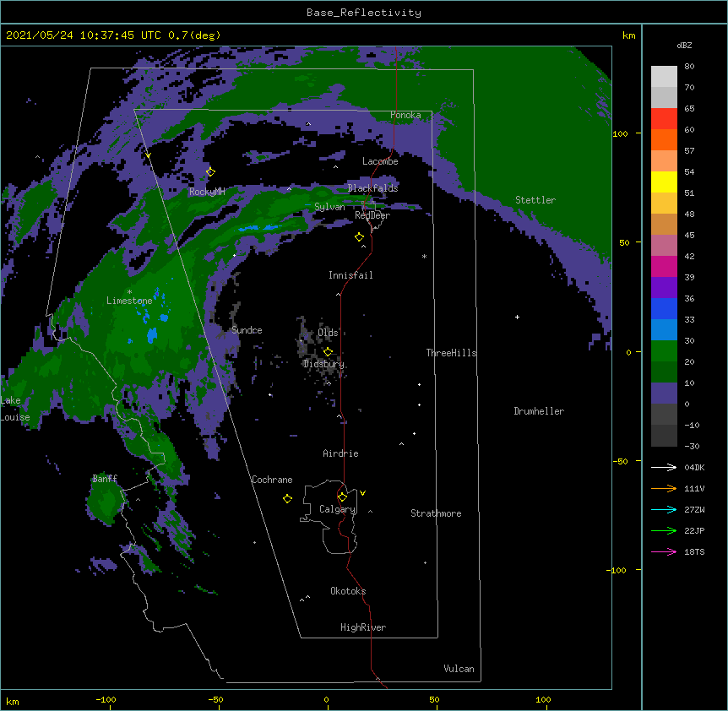This screenshot has width=728, height=711.
Task: Click the Didsbury label
Action: pyautogui.click(x=323, y=364)
